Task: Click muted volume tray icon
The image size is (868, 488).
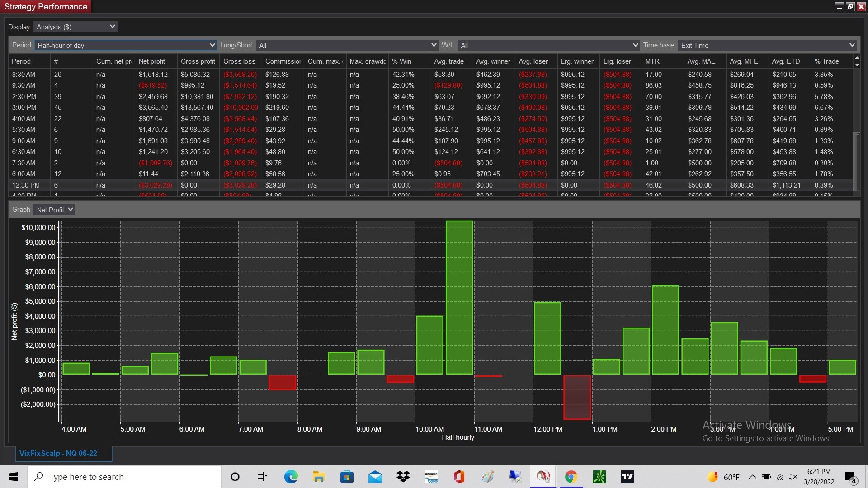Action: click(x=793, y=477)
